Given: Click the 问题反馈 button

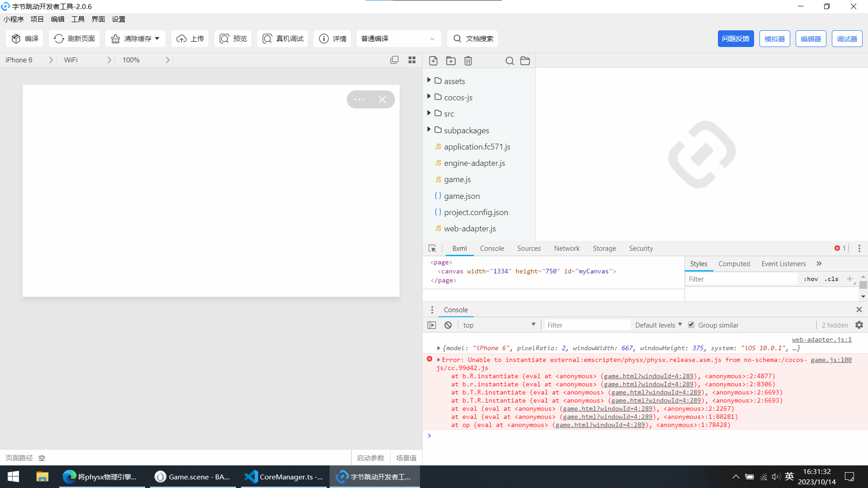Looking at the screenshot, I should (736, 39).
